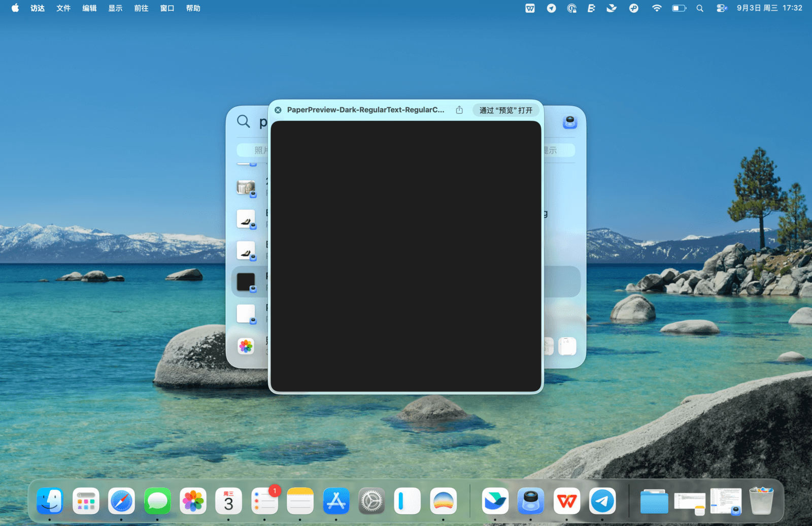Open file with 通过“预览”打开 button
Image resolution: width=812 pixels, height=526 pixels.
[x=505, y=110]
